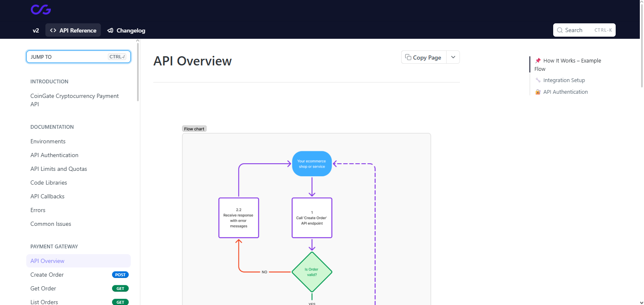Open the API Reference tab
The width and height of the screenshot is (644, 305).
[73, 30]
